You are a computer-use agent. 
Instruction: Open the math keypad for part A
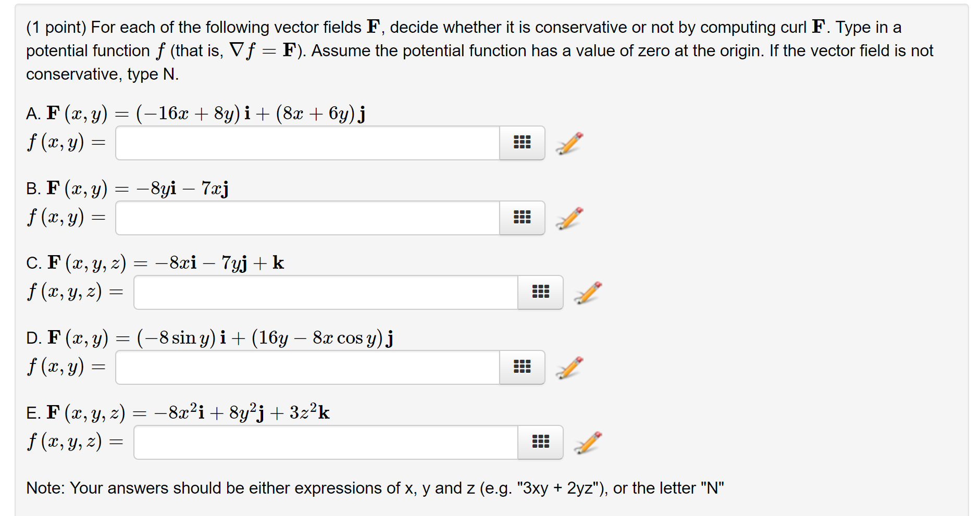point(522,142)
